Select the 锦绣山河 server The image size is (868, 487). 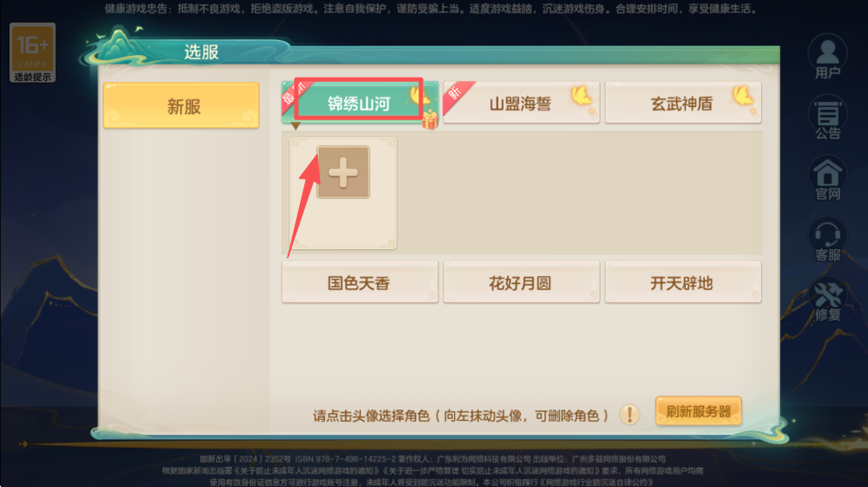pyautogui.click(x=360, y=103)
